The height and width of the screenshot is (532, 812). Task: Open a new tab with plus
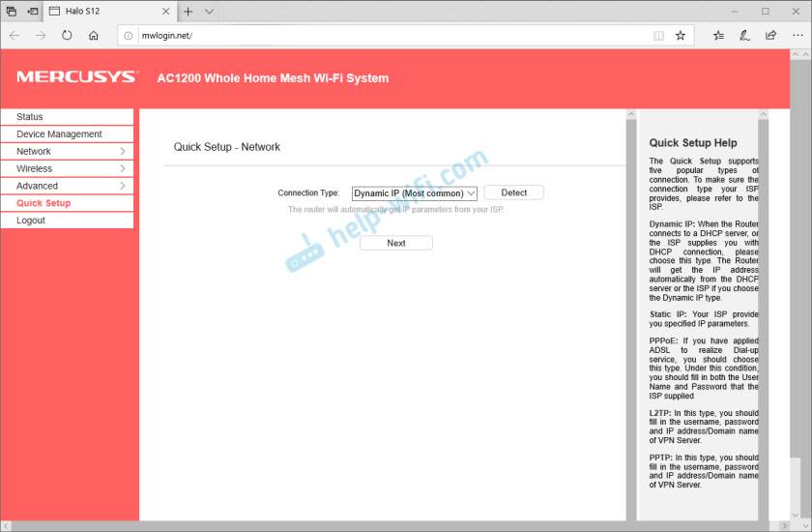188,12
